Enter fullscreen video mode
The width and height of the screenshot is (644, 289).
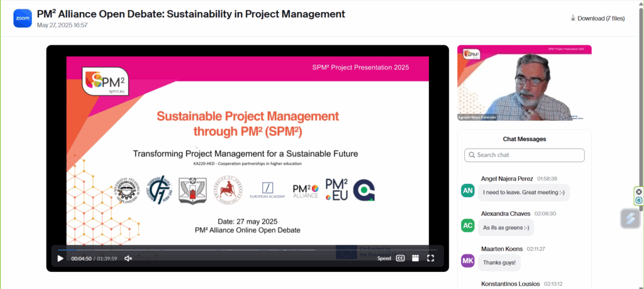coord(430,259)
